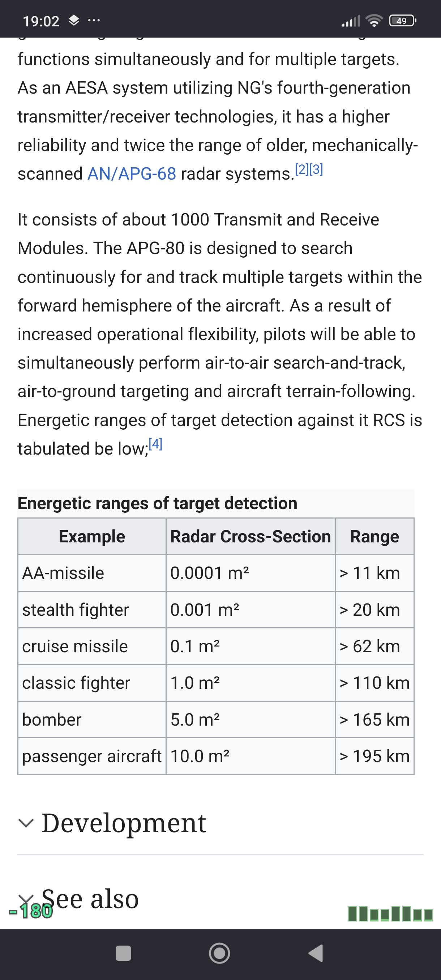The height and width of the screenshot is (980, 441).
Task: Open recent apps with square button
Action: (x=123, y=953)
